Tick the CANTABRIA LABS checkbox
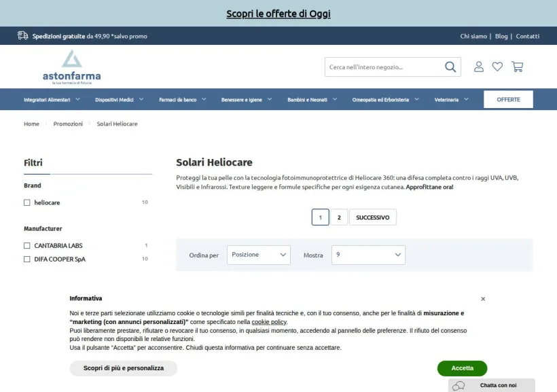This screenshot has width=557, height=392. [27, 245]
